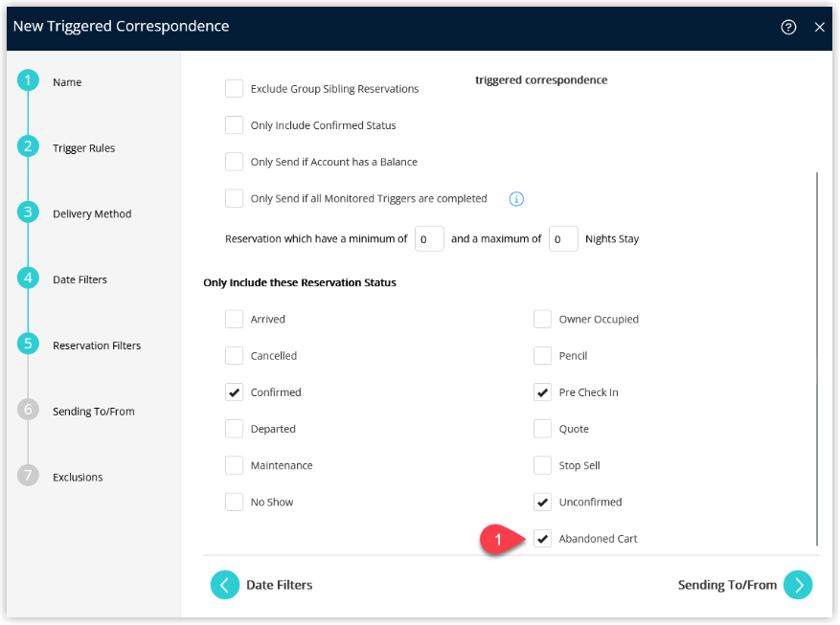Check the Cancelled reservation status
This screenshot has height=625, width=840.
point(234,356)
